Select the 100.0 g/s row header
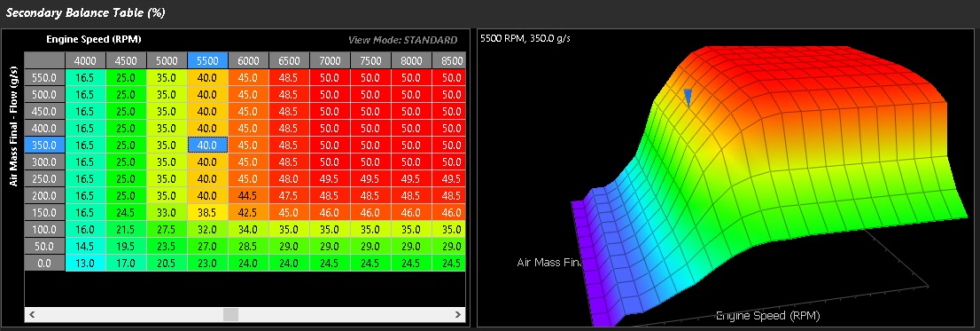Viewport: 980px width, 331px height. click(x=44, y=229)
